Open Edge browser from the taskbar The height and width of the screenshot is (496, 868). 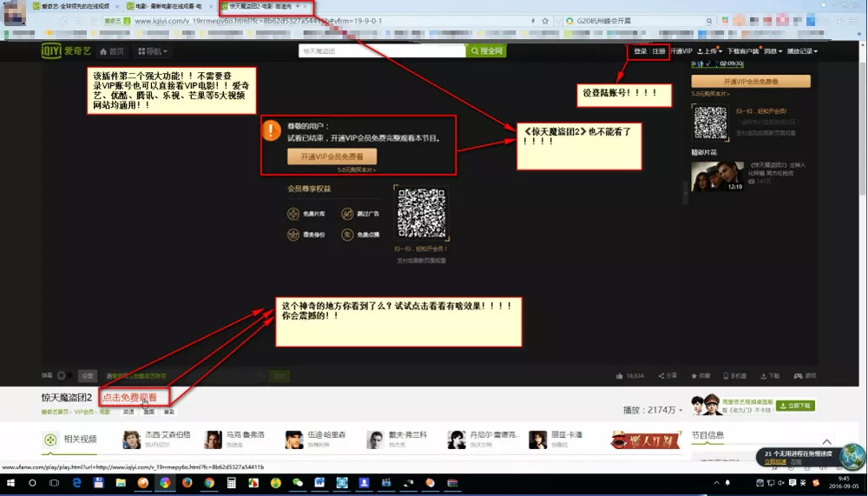pyautogui.click(x=76, y=483)
